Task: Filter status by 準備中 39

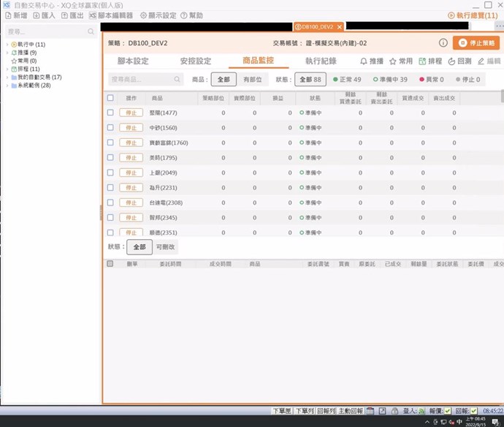Action: tap(390, 80)
